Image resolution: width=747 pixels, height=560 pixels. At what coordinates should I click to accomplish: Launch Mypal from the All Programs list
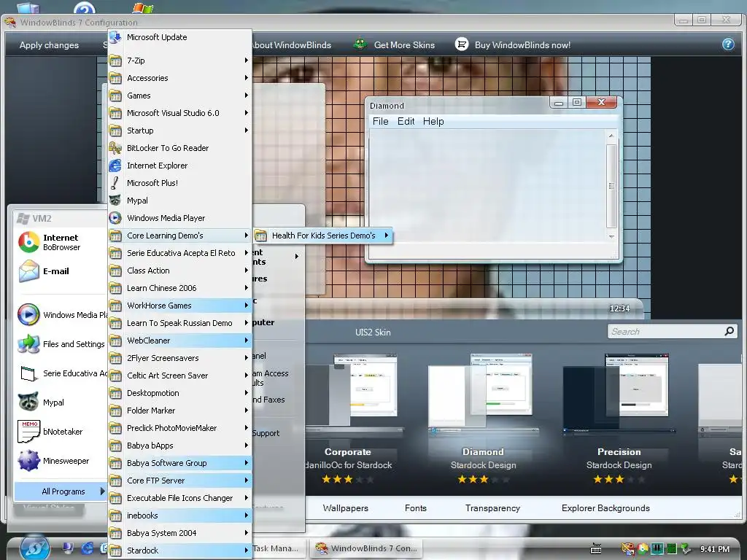[179, 201]
